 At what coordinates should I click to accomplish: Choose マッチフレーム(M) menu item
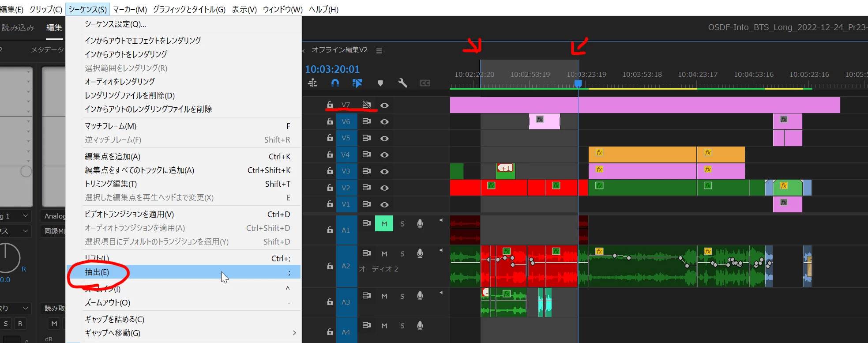pos(184,126)
